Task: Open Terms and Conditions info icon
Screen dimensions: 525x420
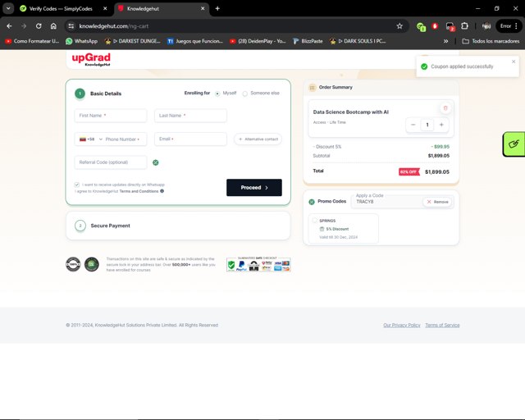Action: [x=162, y=191]
